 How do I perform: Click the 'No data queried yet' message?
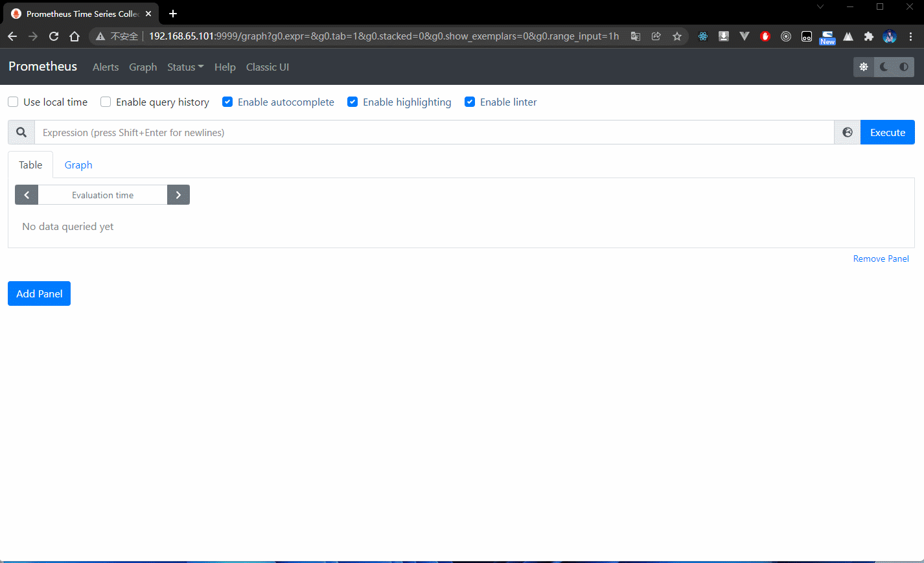pos(68,226)
